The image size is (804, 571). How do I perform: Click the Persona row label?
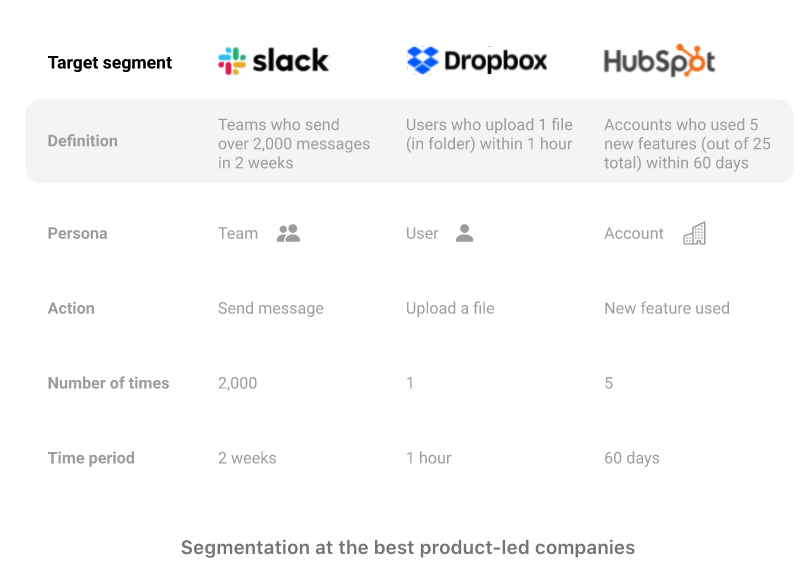tap(77, 233)
